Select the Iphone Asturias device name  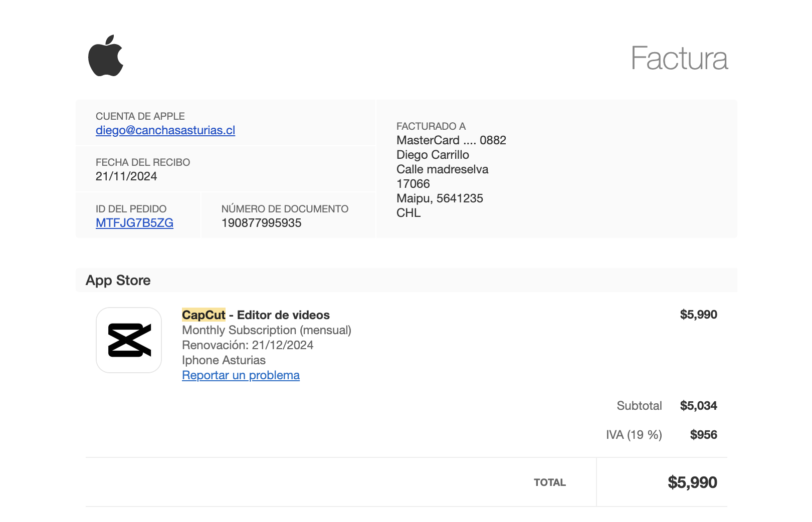click(x=224, y=360)
